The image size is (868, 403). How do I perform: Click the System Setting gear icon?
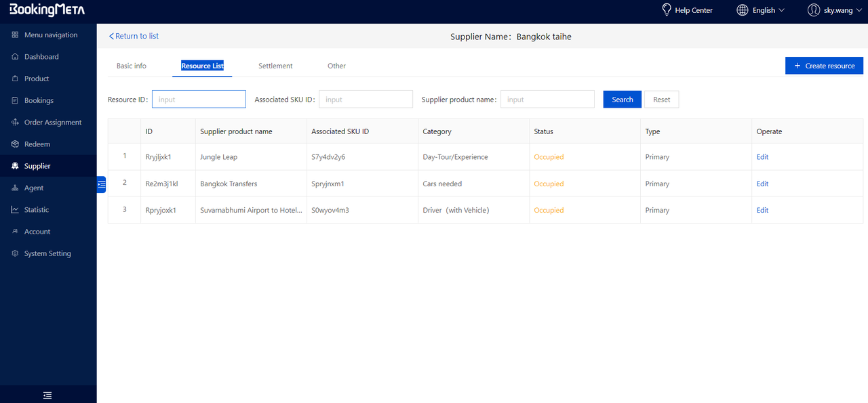click(15, 253)
